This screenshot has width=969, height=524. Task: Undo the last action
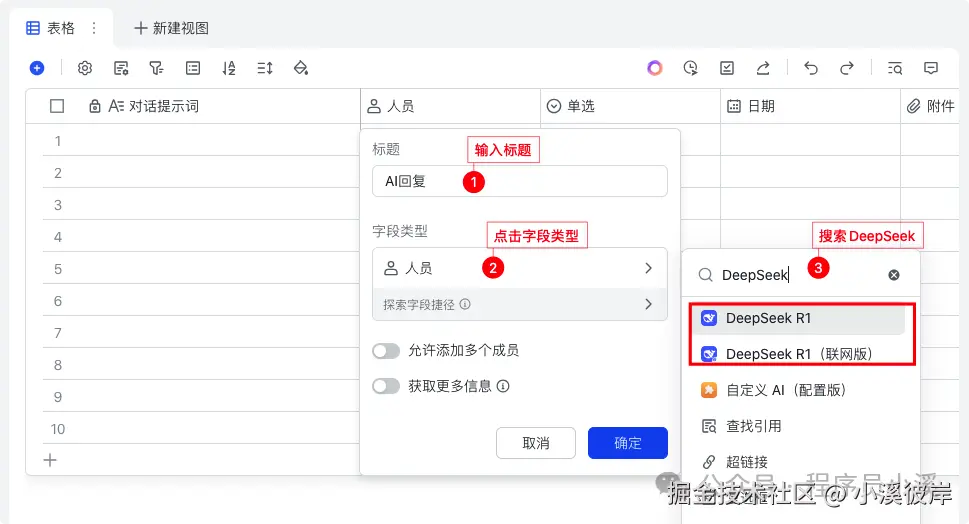point(811,68)
